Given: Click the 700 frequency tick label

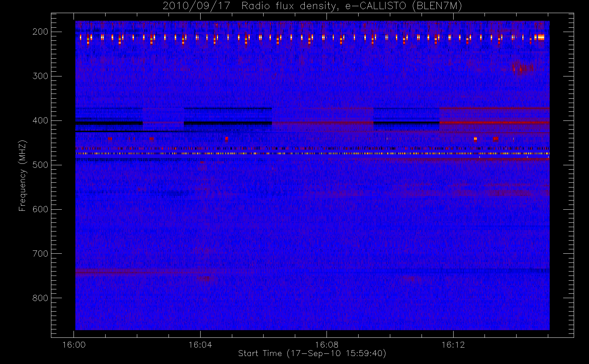Looking at the screenshot, I should (x=40, y=254).
